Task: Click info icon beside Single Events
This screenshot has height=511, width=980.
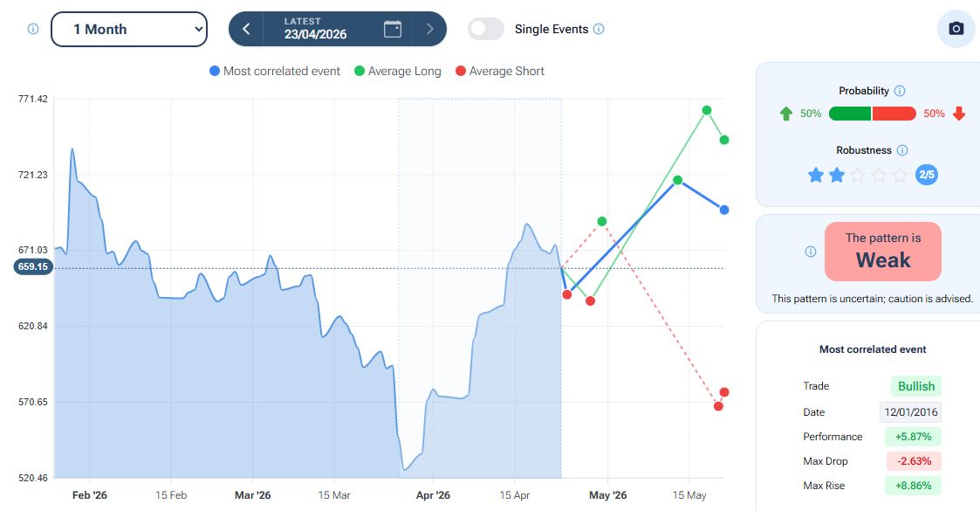Action: point(599,29)
